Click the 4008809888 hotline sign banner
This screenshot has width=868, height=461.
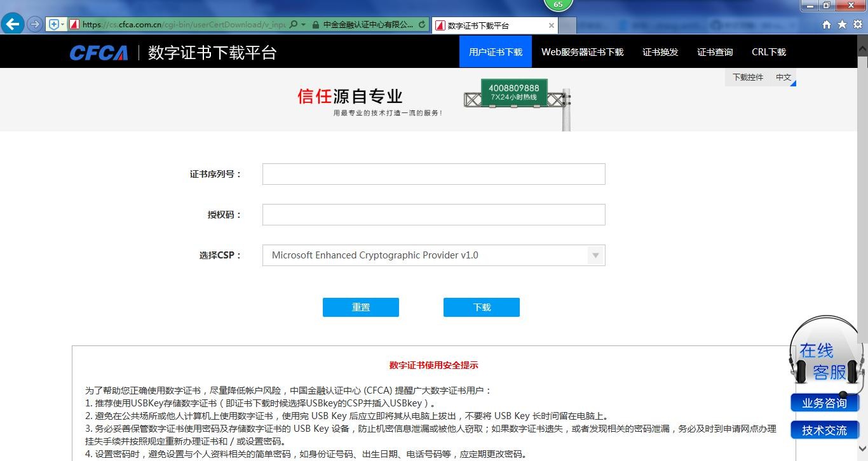pyautogui.click(x=514, y=93)
